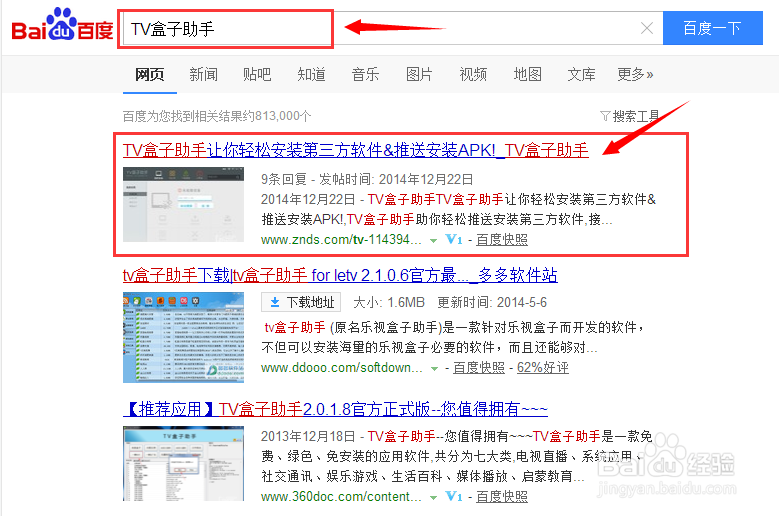Click the 百度一下 search button
779x516 pixels.
712,28
